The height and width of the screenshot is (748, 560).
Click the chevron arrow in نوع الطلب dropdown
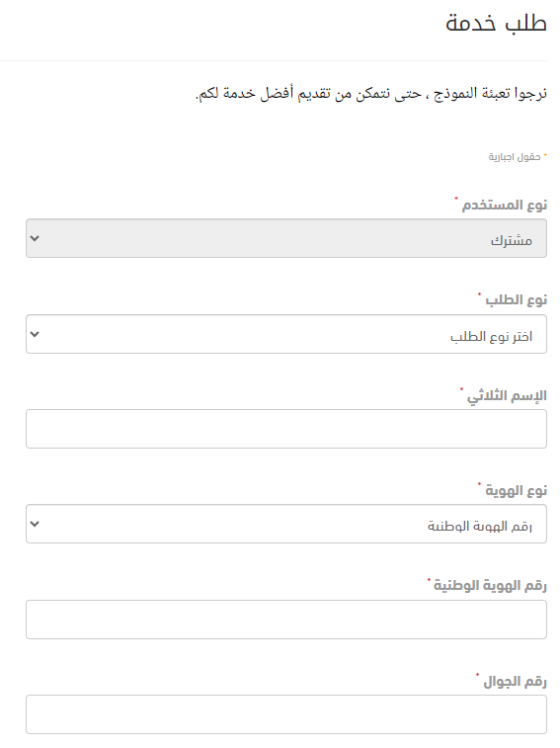35,334
